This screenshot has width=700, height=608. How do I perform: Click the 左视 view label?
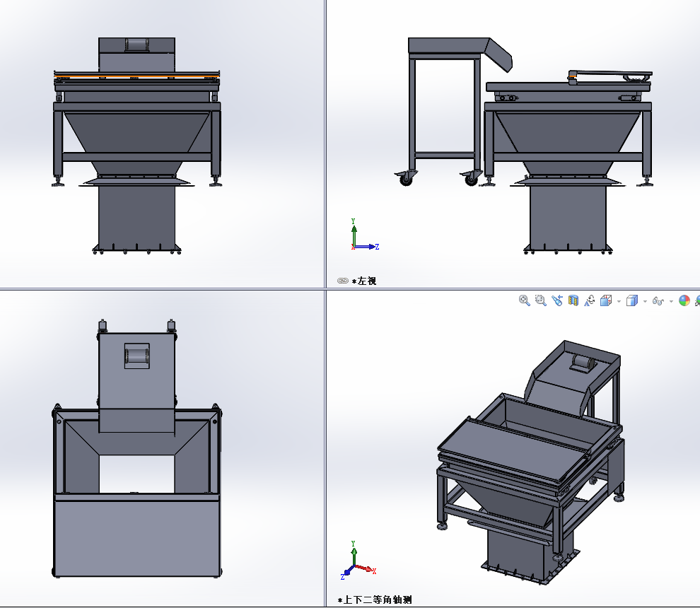point(367,281)
